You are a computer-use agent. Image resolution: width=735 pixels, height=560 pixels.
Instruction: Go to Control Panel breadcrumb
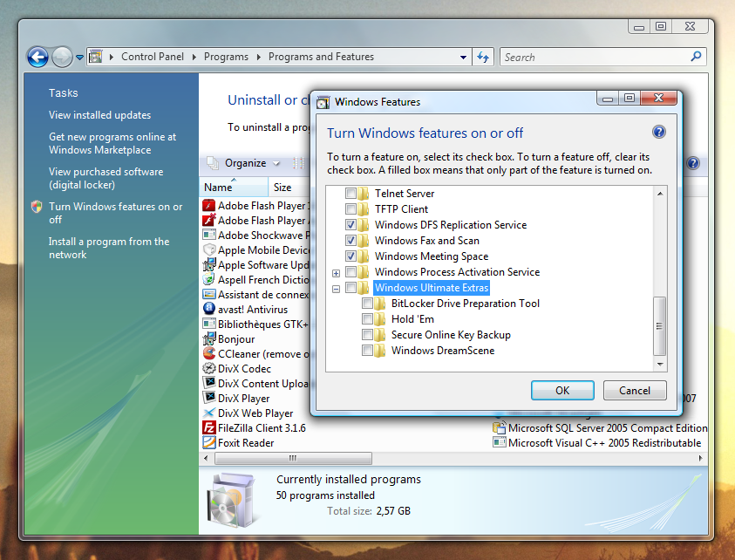[153, 57]
